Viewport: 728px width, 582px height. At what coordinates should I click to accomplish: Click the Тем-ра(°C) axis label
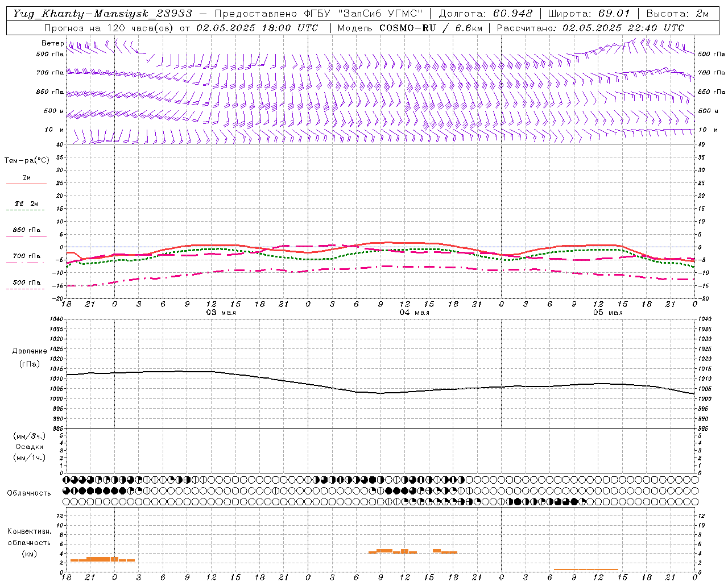27,161
